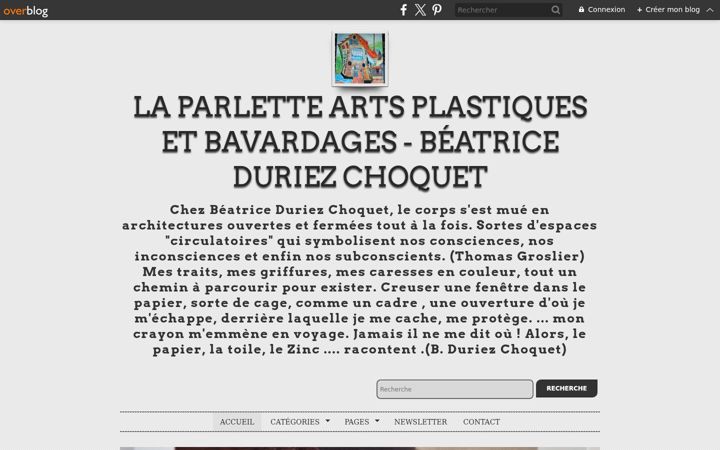
Task: Click the lock icon beside Connexion
Action: click(581, 10)
